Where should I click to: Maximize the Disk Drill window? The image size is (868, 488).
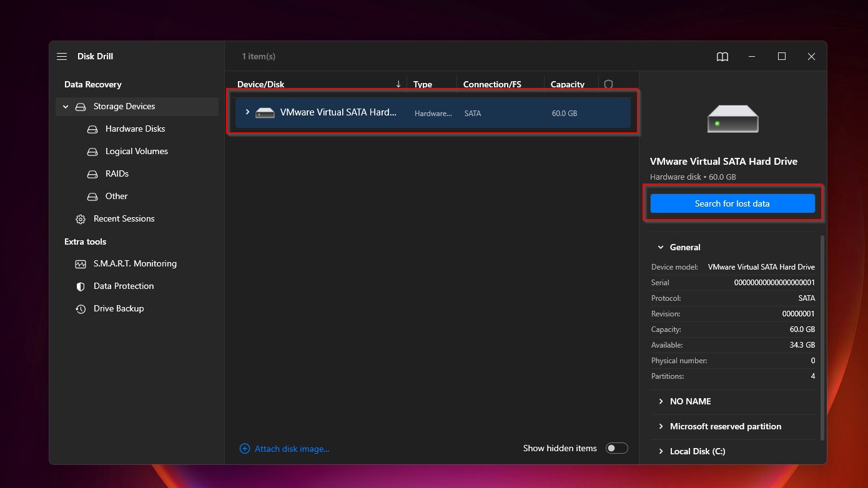(x=782, y=57)
